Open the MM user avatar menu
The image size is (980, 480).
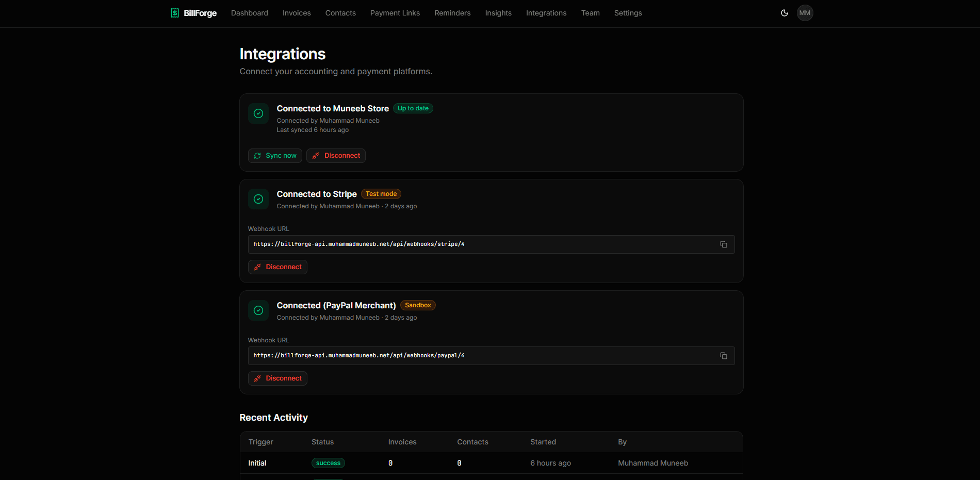805,13
